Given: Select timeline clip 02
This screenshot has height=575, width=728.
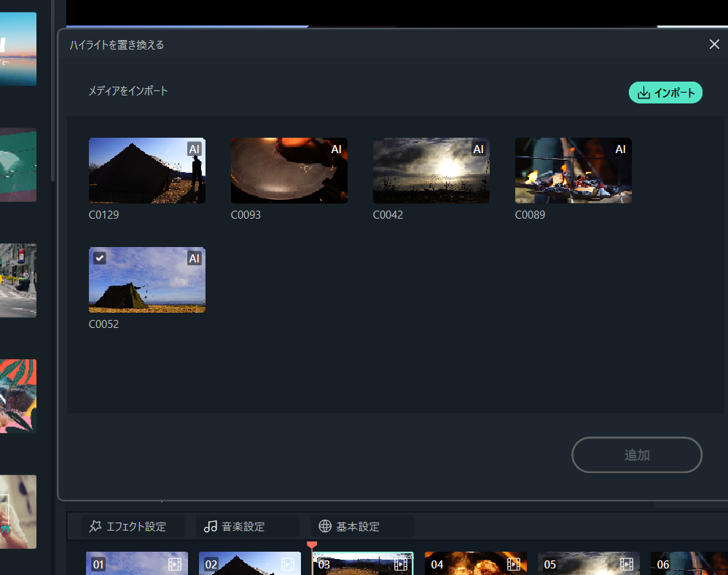Looking at the screenshot, I should coord(250,563).
